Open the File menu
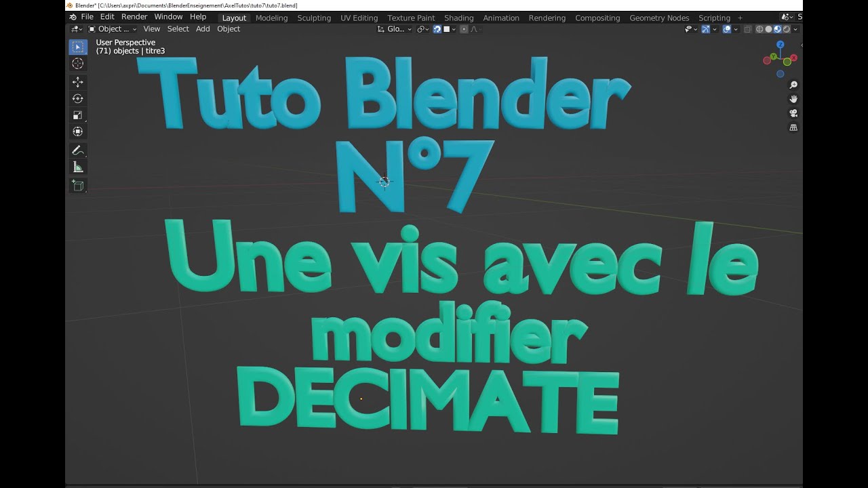The width and height of the screenshot is (868, 488). coord(87,17)
